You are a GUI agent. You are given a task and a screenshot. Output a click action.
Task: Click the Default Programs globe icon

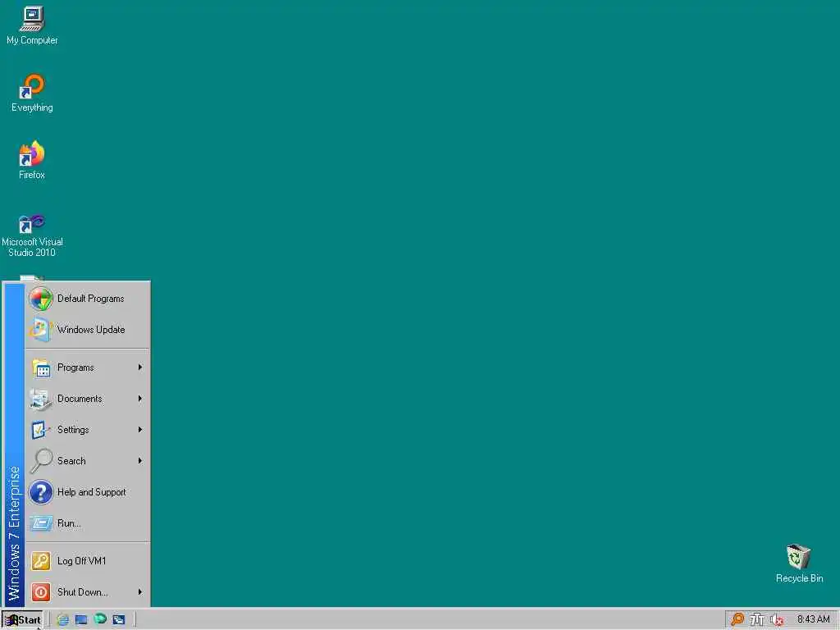[x=41, y=299]
